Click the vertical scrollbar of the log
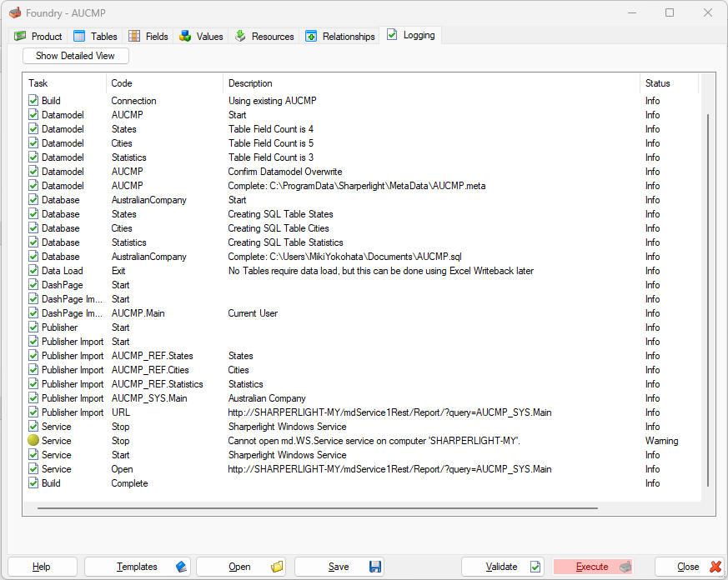The width and height of the screenshot is (728, 580). (x=708, y=300)
